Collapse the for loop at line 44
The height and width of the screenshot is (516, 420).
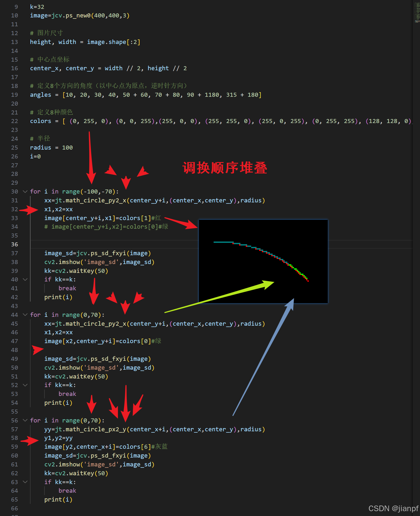25,314
